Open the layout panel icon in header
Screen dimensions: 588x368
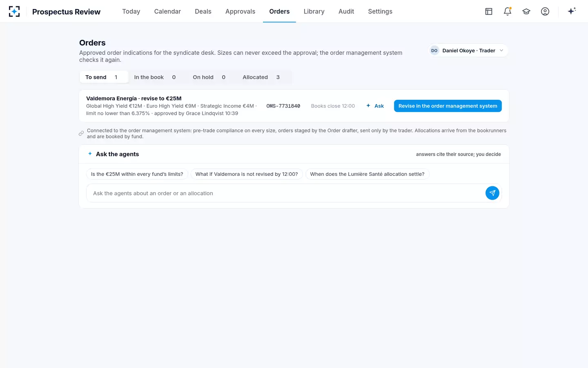pyautogui.click(x=489, y=11)
